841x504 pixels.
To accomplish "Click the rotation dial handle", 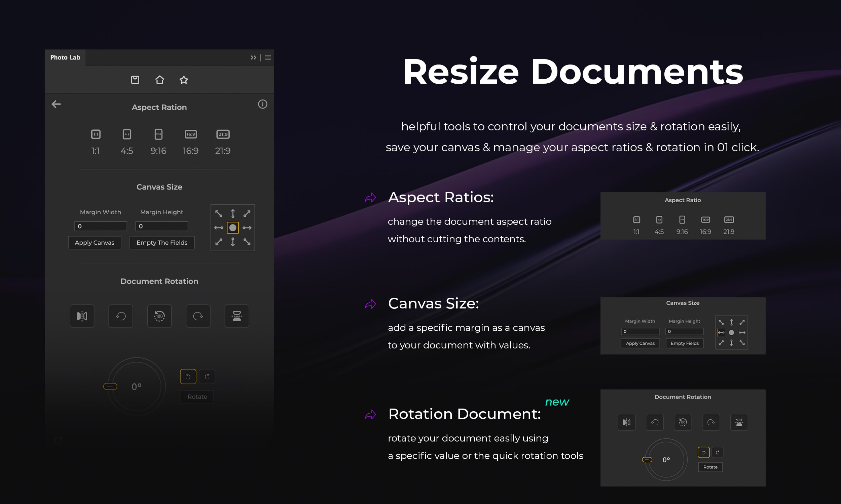I will coord(110,386).
